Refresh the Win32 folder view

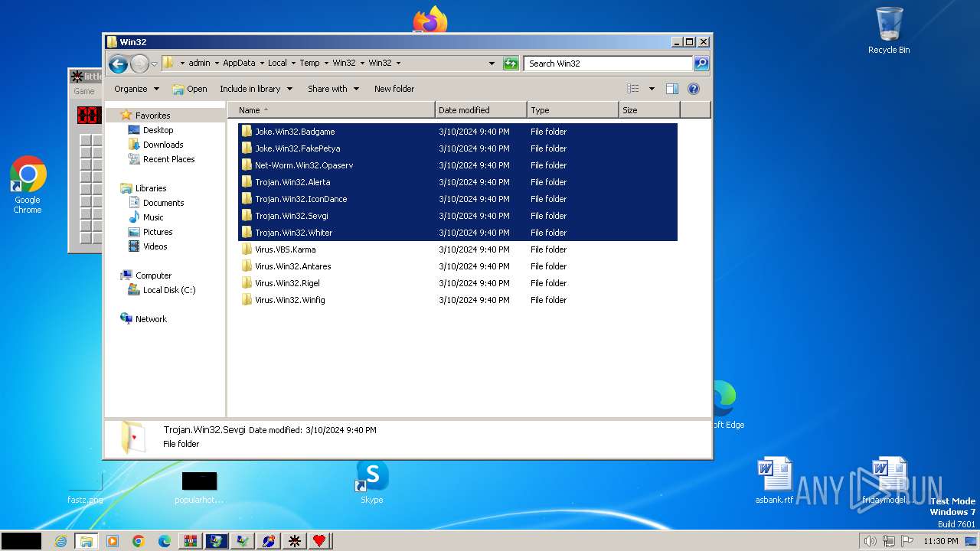pos(511,64)
